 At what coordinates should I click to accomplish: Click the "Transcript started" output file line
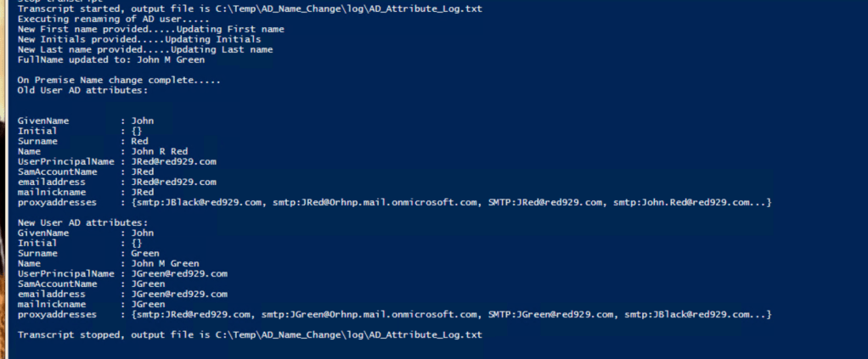pos(249,8)
